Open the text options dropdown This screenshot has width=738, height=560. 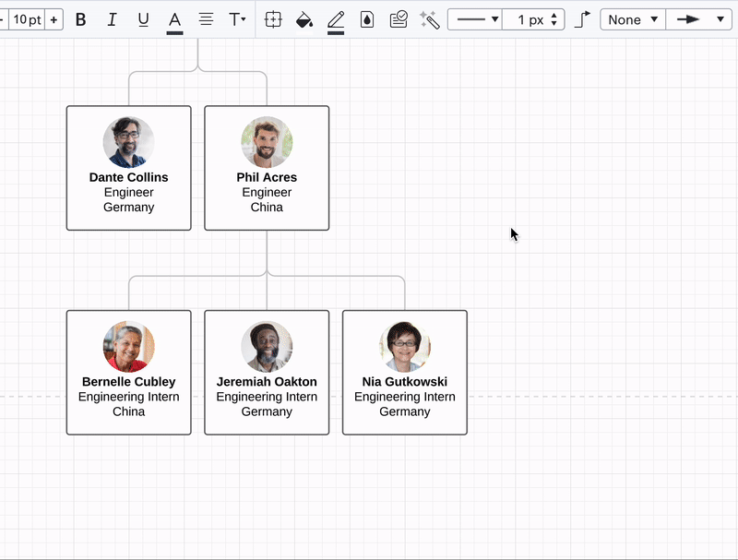(x=237, y=19)
